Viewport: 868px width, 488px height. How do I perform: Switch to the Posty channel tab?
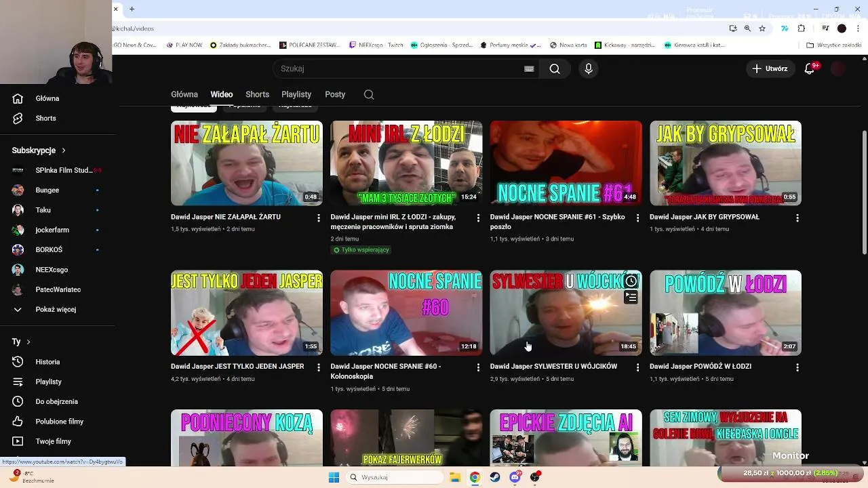335,94
